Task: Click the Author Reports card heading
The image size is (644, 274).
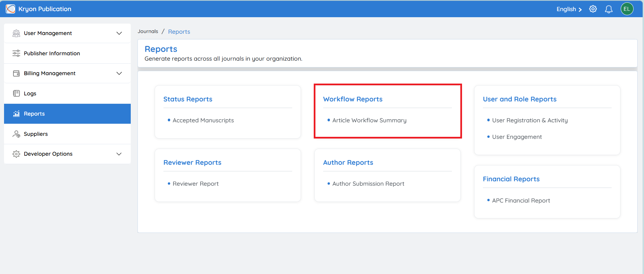Action: 348,162
